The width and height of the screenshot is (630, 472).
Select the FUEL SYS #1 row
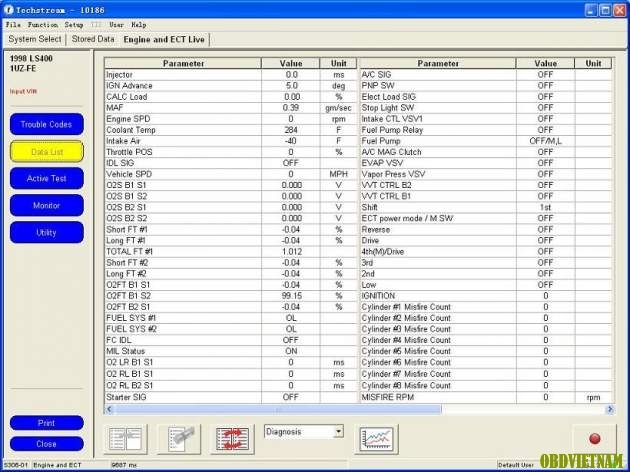[x=231, y=318]
